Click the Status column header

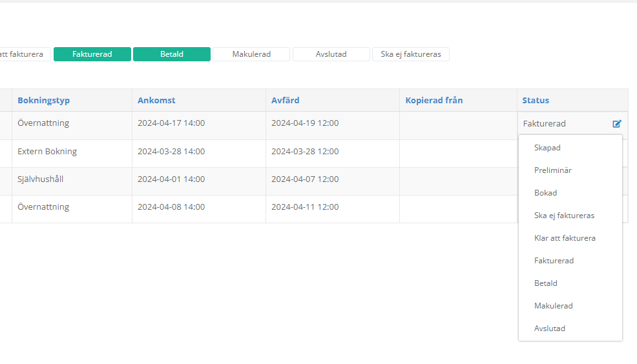click(536, 101)
